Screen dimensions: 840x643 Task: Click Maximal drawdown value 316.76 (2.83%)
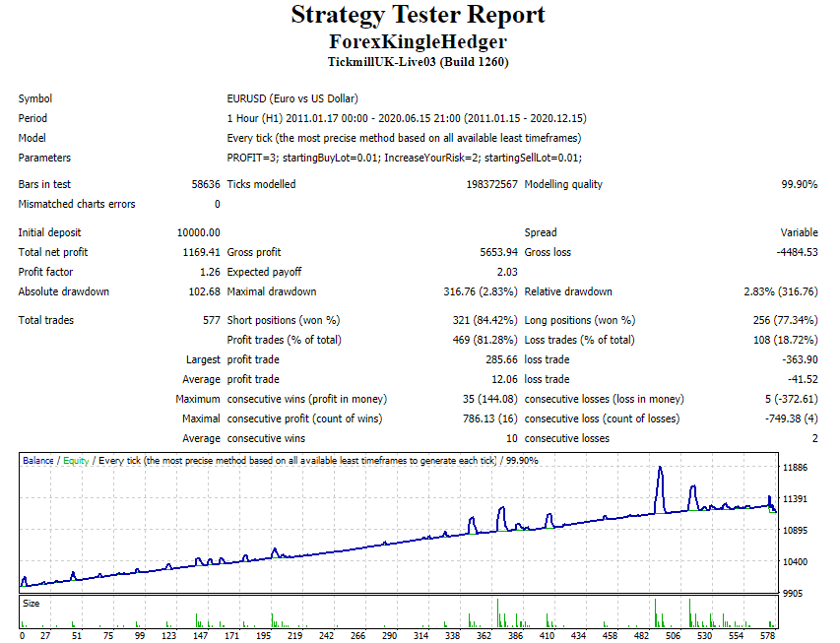(481, 292)
